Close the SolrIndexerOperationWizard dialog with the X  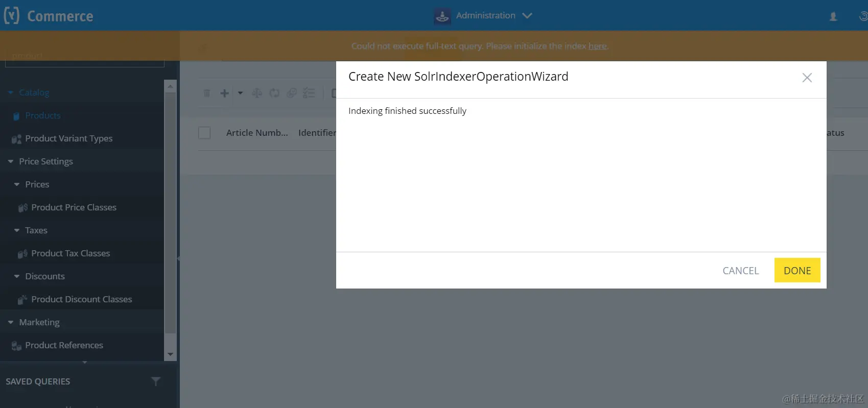(x=807, y=78)
